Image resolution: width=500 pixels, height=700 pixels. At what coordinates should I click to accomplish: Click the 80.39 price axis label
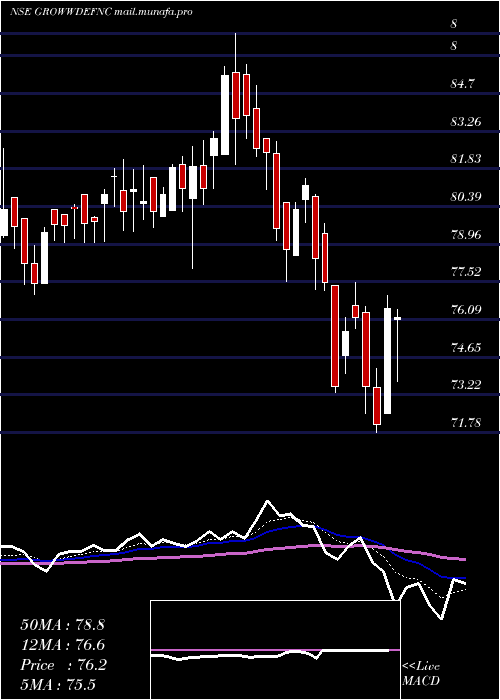(x=467, y=196)
